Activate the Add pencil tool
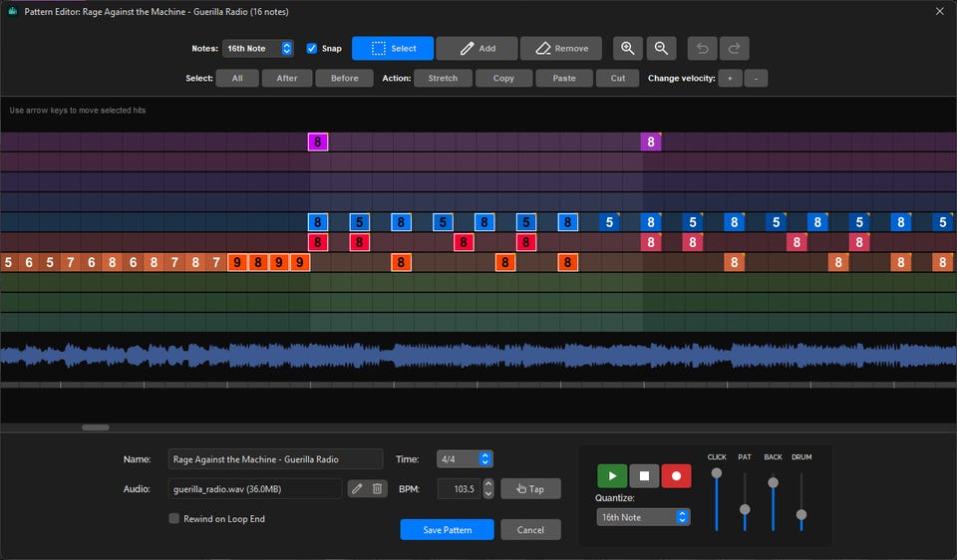The height and width of the screenshot is (560, 957). click(x=477, y=48)
